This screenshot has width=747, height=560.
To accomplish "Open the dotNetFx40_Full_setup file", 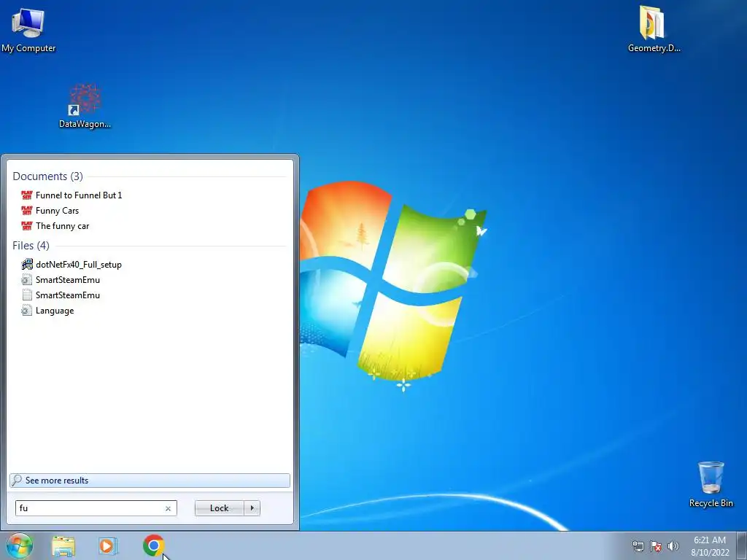I will click(79, 265).
